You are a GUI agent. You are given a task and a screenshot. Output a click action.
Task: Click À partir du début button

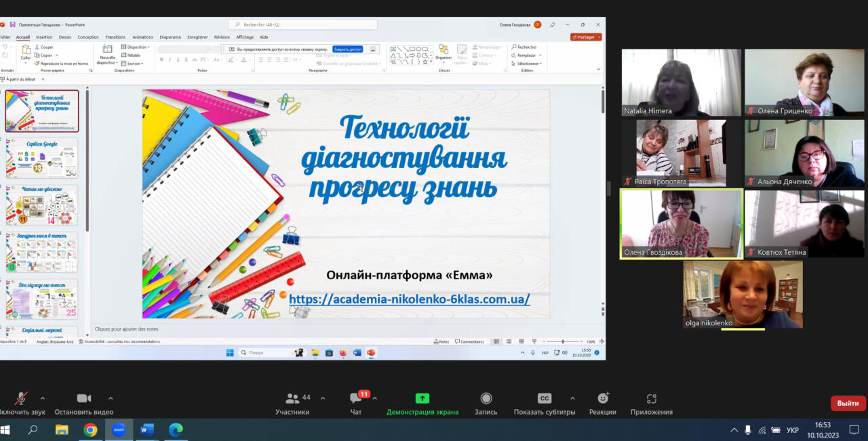[x=18, y=79]
